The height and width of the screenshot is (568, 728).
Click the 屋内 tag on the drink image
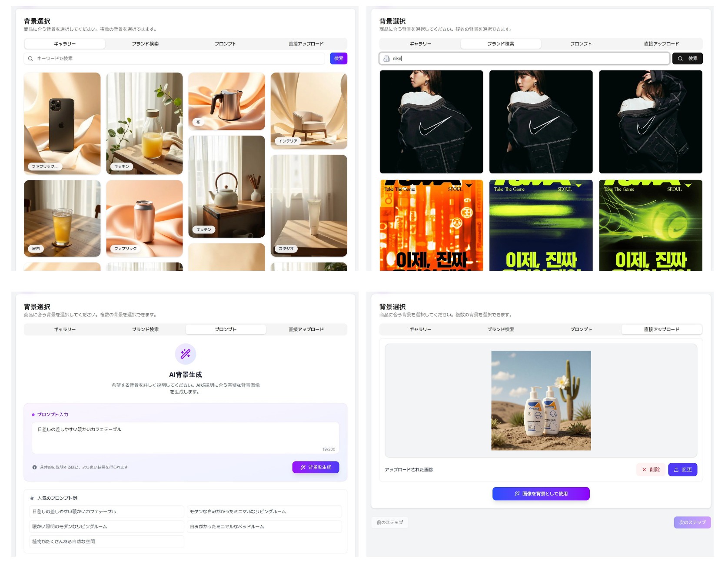pos(36,249)
